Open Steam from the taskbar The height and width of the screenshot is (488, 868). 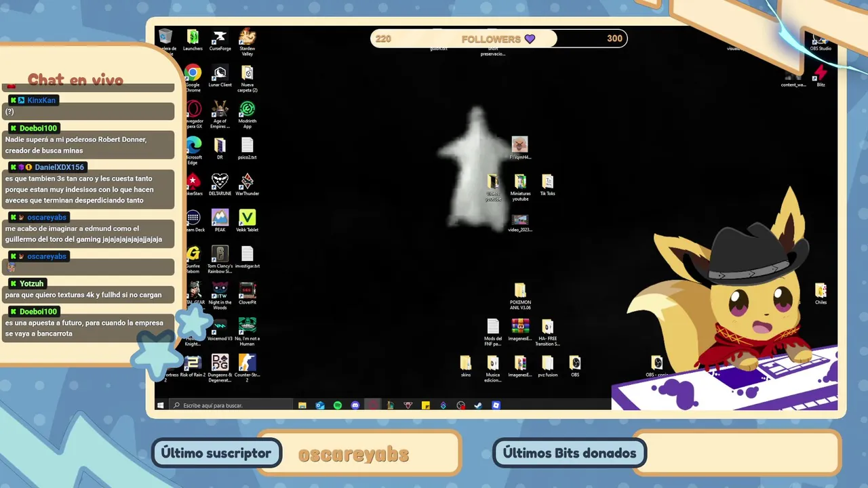[478, 405]
